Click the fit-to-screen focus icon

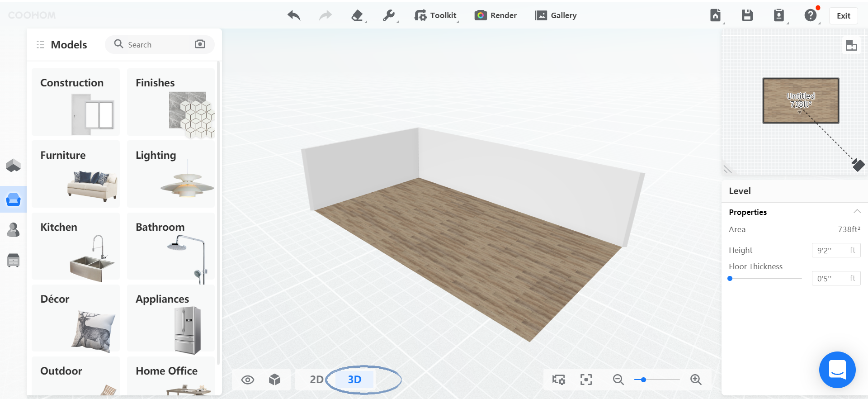(586, 380)
